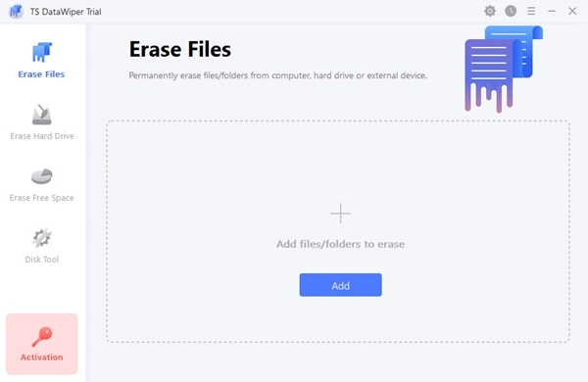
Task: Click the plus sign in drop area
Action: click(x=340, y=214)
